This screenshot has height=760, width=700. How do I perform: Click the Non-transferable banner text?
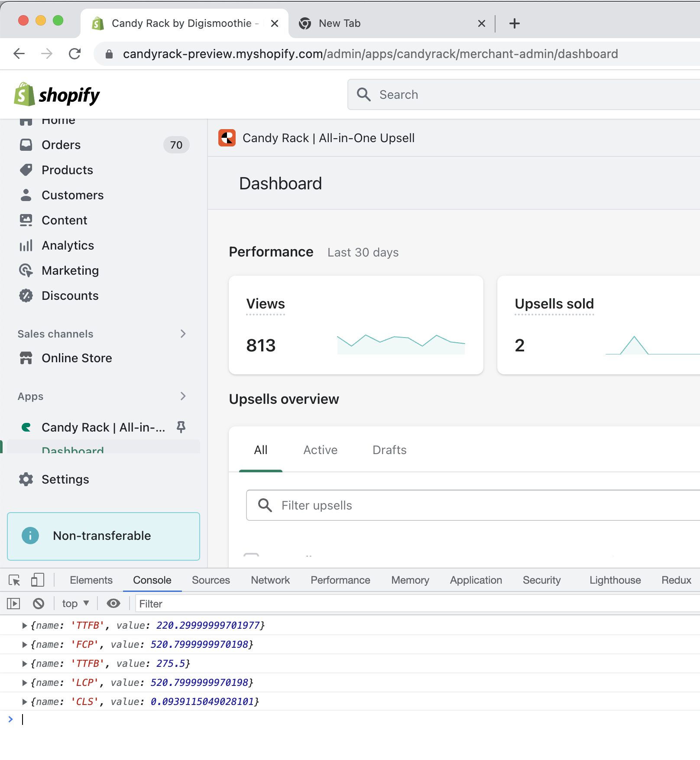click(102, 536)
